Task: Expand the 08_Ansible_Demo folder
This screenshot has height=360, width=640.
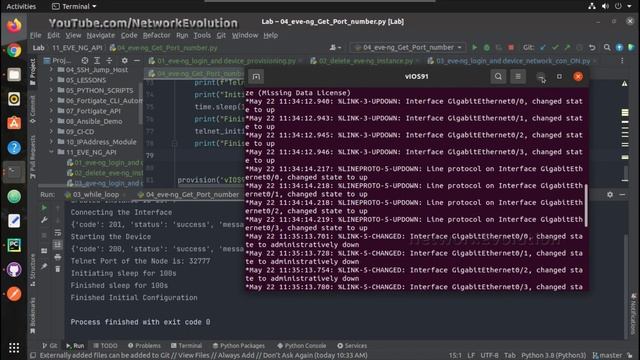Action: [51, 121]
